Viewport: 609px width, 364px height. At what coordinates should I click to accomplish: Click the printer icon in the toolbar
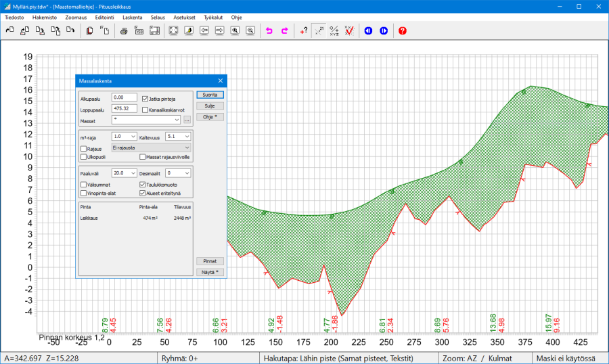(124, 30)
